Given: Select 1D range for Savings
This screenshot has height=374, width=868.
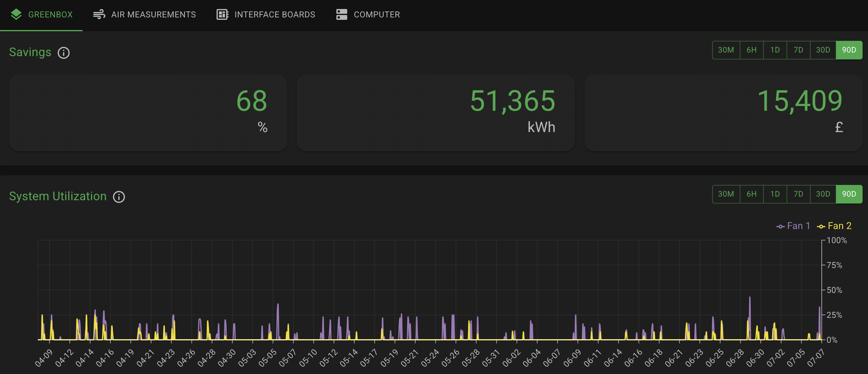Looking at the screenshot, I should [x=775, y=50].
